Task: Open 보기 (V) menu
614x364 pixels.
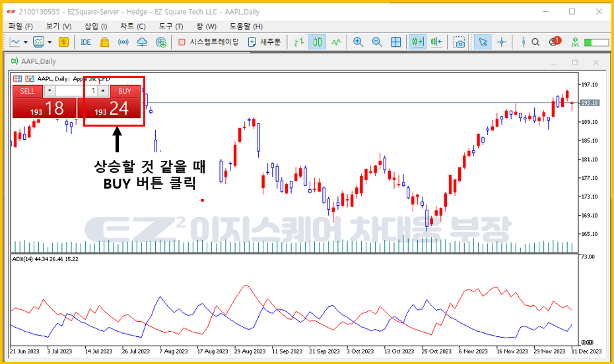Action: [58, 26]
